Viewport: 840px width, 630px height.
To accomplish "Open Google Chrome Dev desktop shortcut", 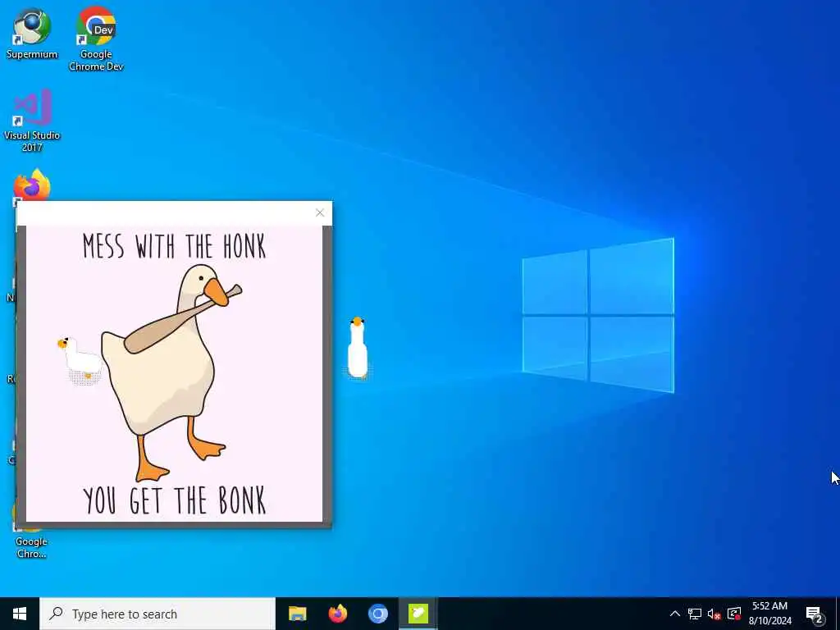I will (x=96, y=39).
